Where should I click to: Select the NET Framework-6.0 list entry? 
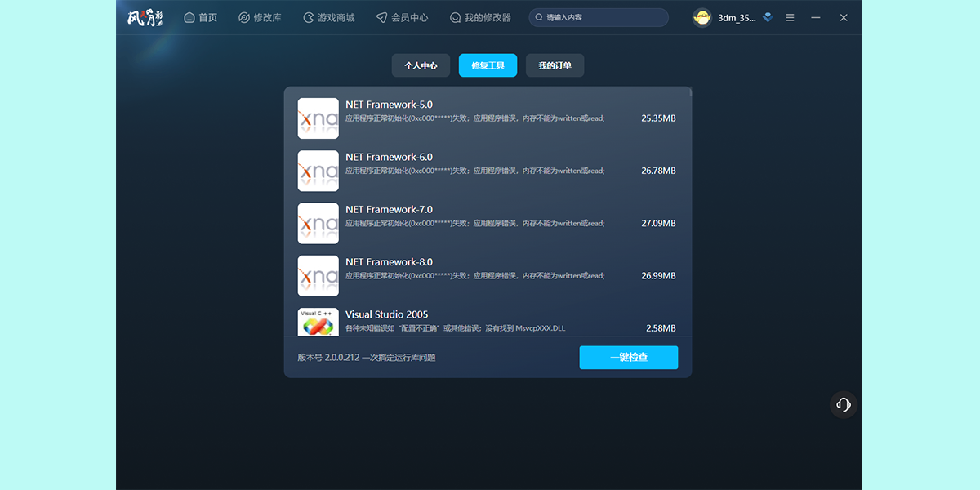point(490,170)
